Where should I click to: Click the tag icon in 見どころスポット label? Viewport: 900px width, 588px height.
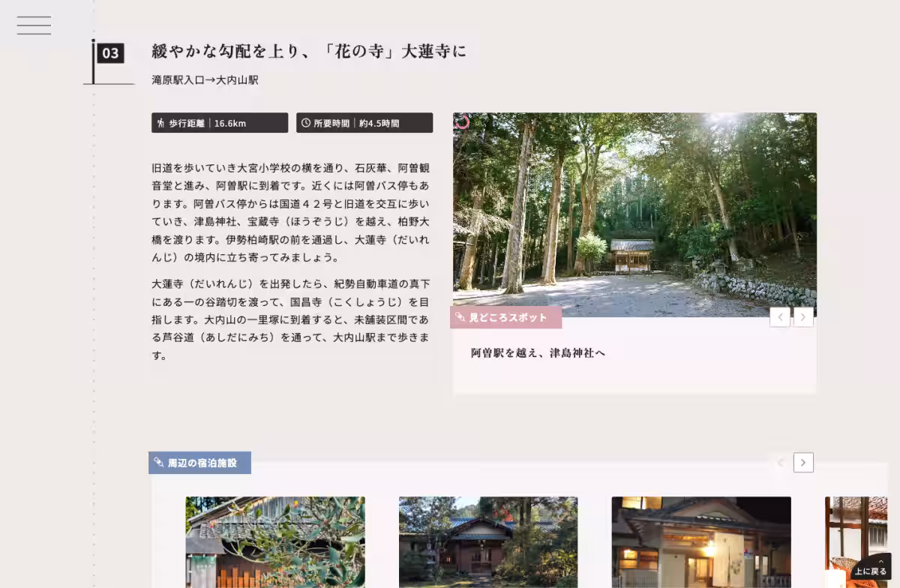pos(460,317)
